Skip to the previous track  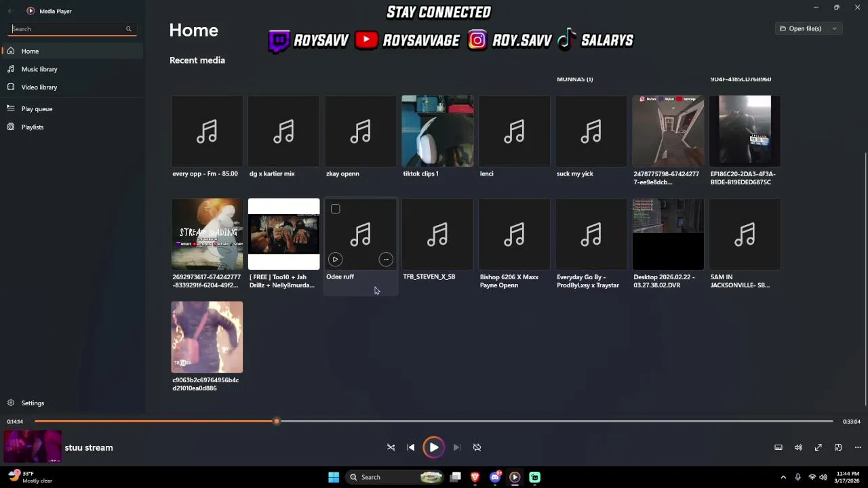[x=411, y=447]
